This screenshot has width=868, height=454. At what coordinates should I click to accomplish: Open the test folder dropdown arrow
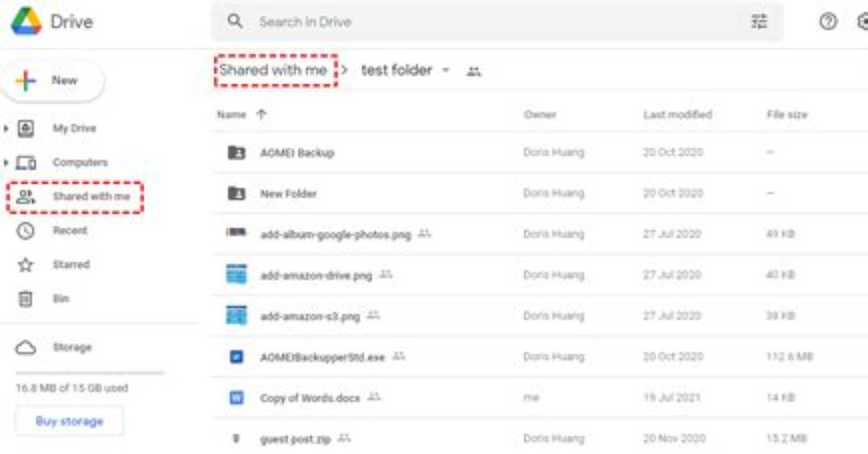coord(446,70)
